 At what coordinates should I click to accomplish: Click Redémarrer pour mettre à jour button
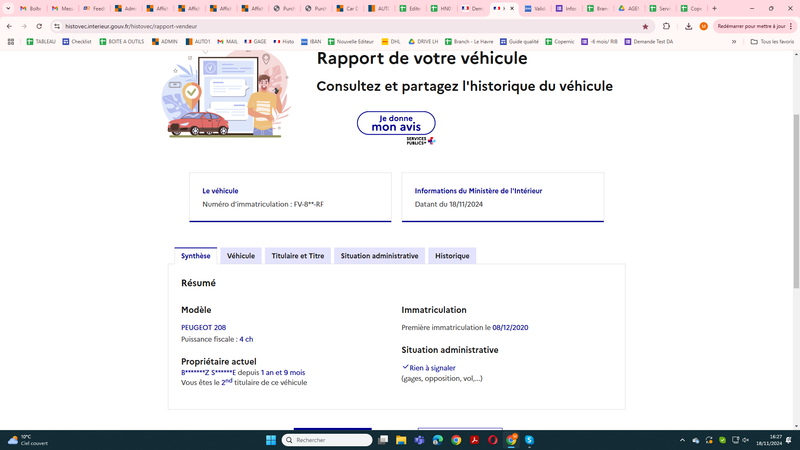(754, 26)
